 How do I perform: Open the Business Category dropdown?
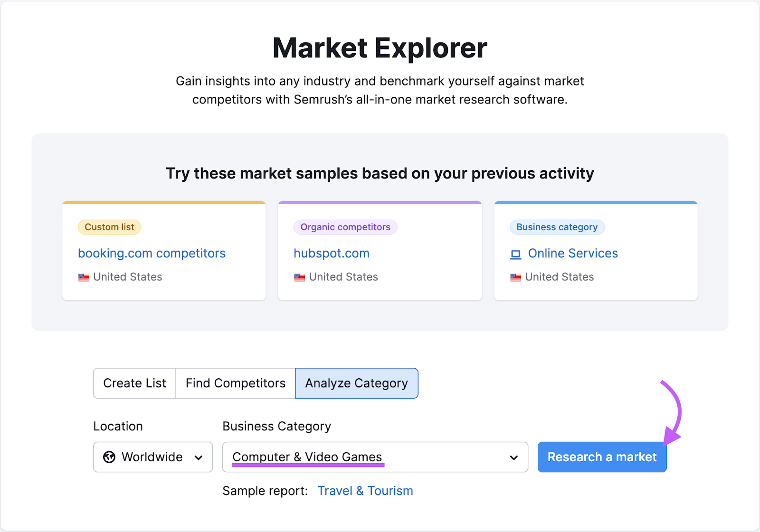coord(375,457)
